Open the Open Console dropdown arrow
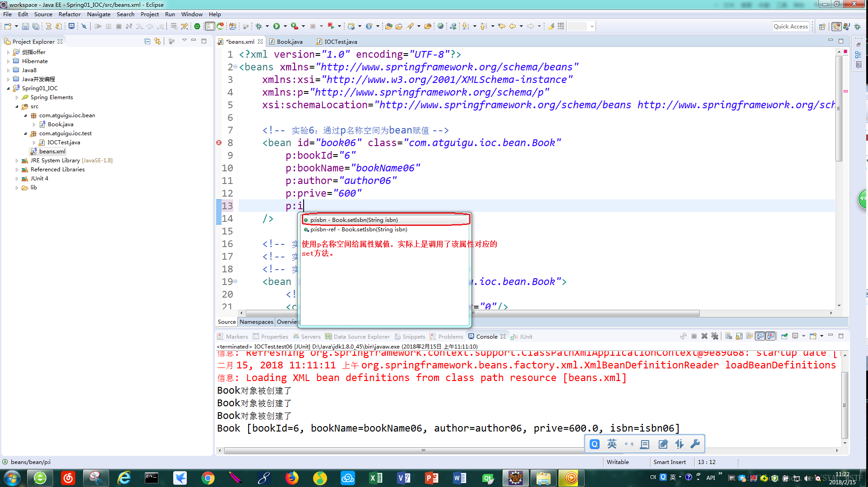The width and height of the screenshot is (868, 487). tap(822, 336)
